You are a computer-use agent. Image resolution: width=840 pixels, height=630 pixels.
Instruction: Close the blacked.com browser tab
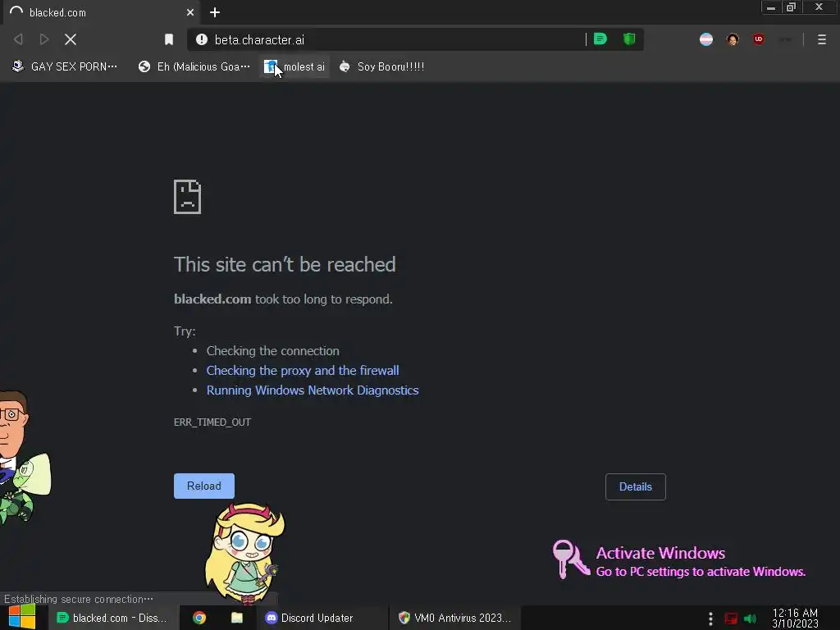tap(190, 12)
